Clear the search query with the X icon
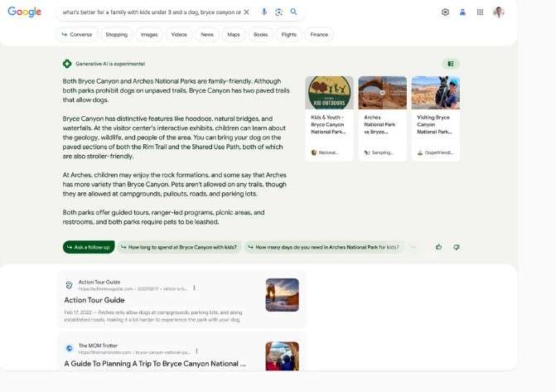Screen dimensions: 556x392 [246, 12]
